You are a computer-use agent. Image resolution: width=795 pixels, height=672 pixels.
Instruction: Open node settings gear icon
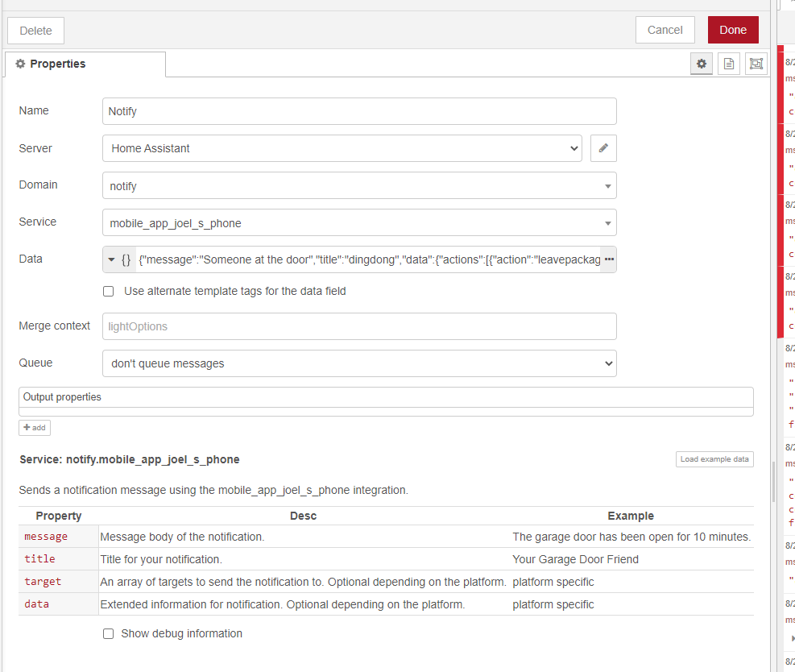tap(702, 64)
